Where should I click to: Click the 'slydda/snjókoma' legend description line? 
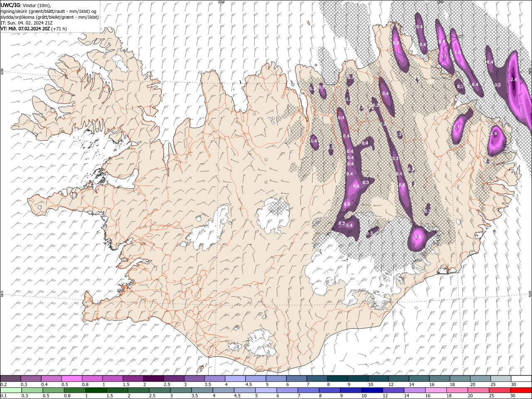49,17
